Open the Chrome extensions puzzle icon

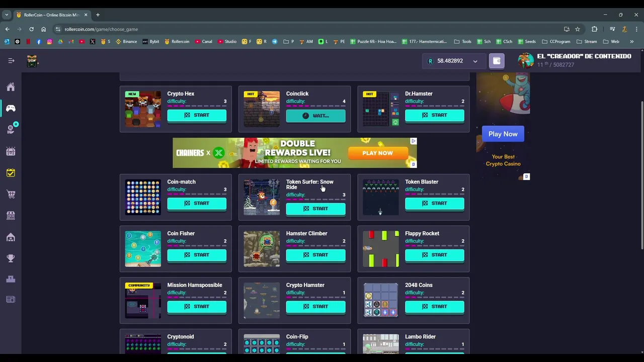[594, 29]
